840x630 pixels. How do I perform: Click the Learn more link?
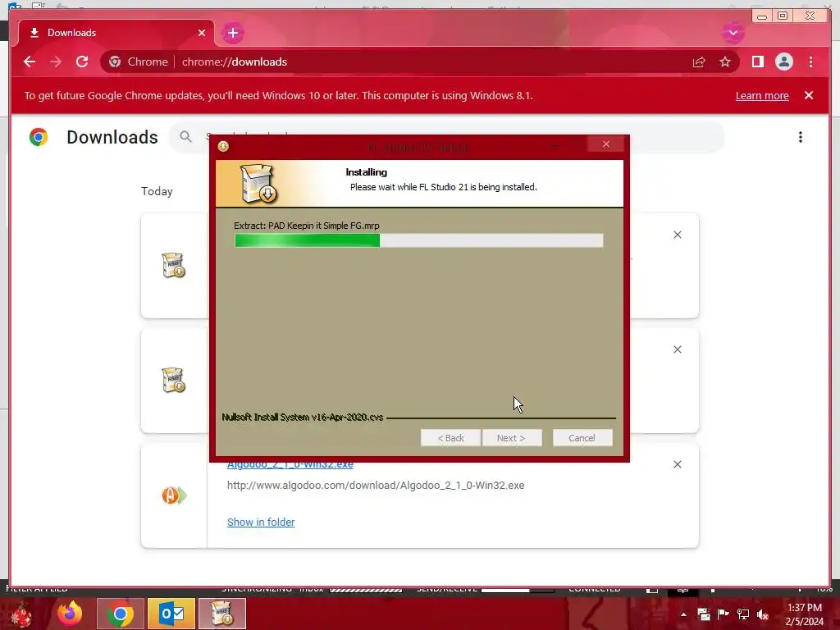762,95
